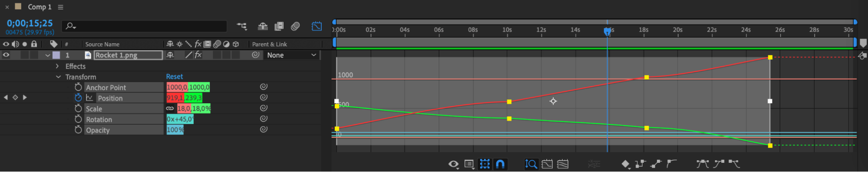Toggle Snap in graph editor
Screen dimensions: 868x172
[500, 164]
